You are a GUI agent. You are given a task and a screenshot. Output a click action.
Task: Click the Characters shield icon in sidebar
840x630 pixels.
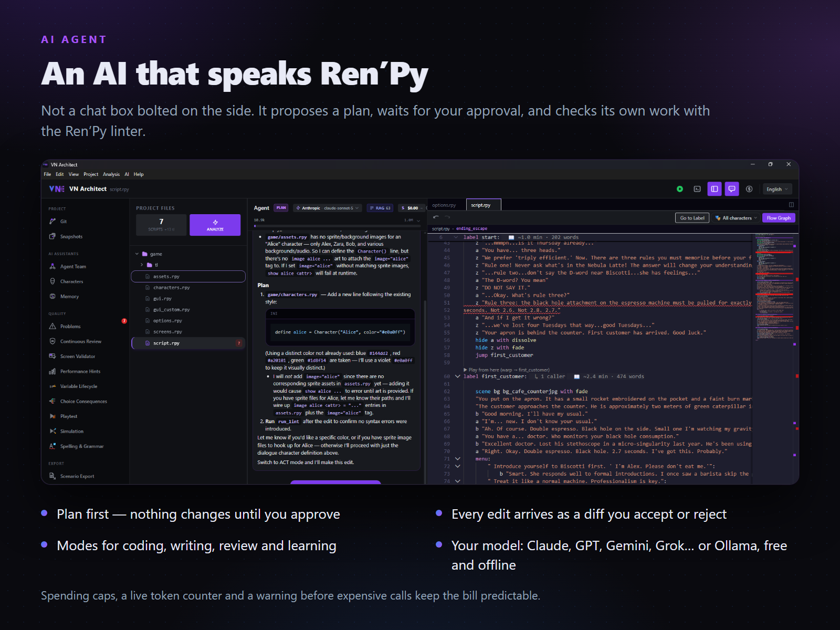(x=52, y=281)
